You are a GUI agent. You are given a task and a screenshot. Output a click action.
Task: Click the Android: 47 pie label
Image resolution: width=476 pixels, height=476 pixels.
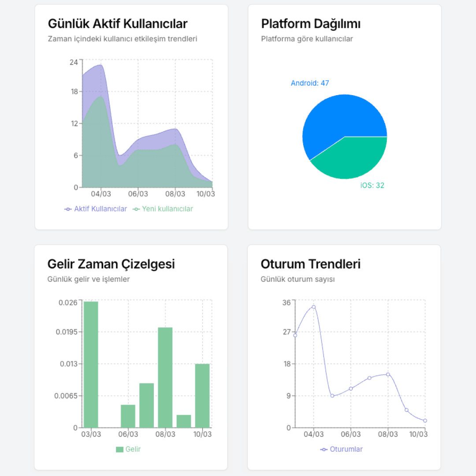pos(310,83)
